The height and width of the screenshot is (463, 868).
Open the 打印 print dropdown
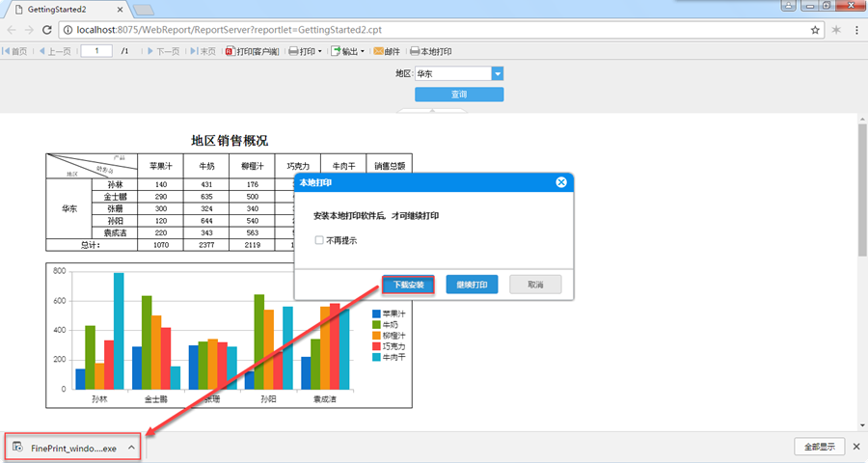pyautogui.click(x=306, y=51)
